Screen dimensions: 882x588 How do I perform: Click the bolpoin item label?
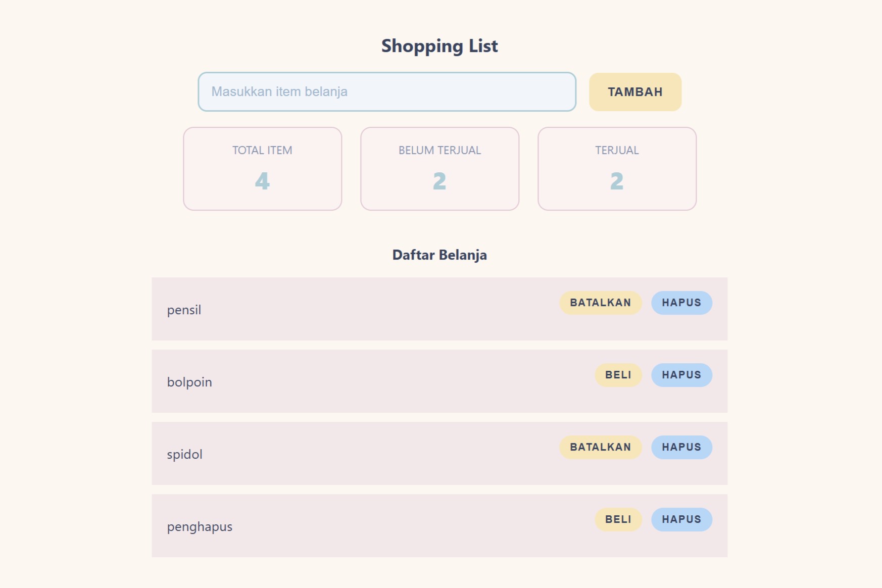click(x=189, y=382)
